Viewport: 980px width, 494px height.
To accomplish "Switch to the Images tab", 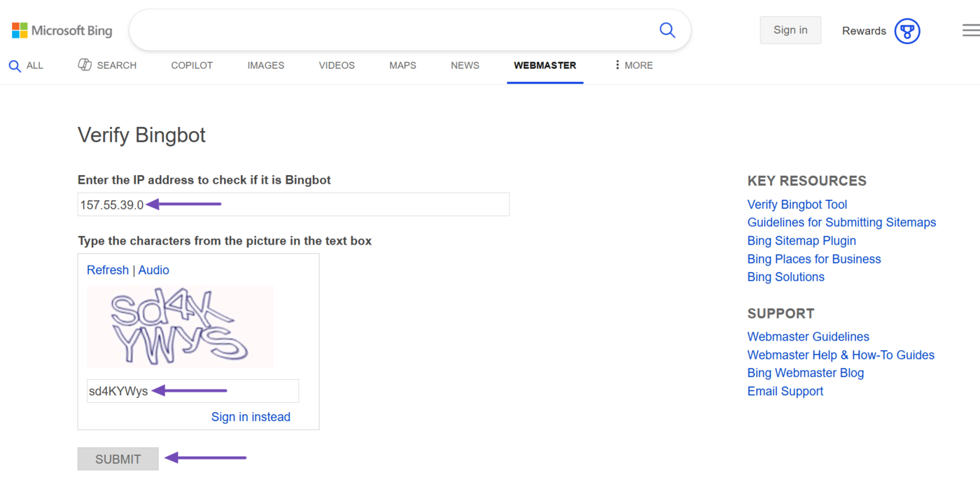I will tap(265, 65).
